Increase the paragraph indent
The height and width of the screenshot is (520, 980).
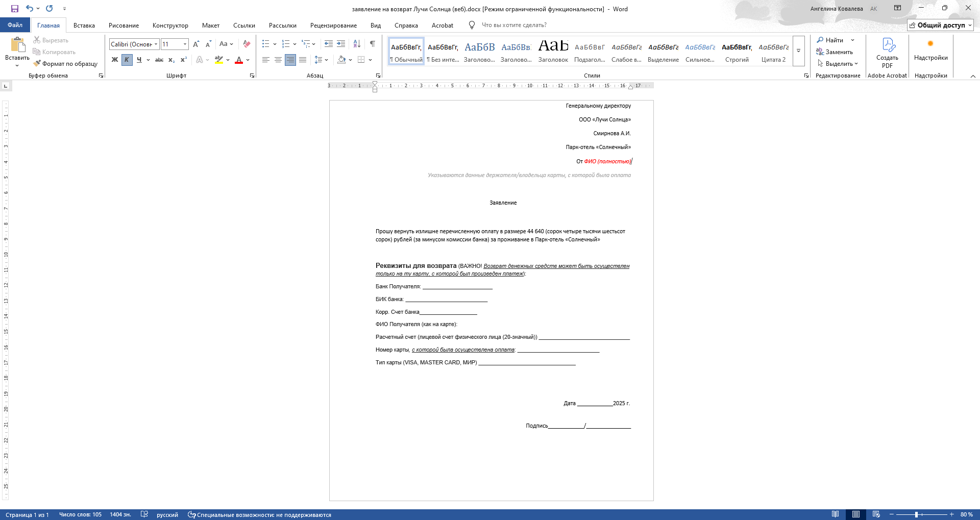point(341,44)
